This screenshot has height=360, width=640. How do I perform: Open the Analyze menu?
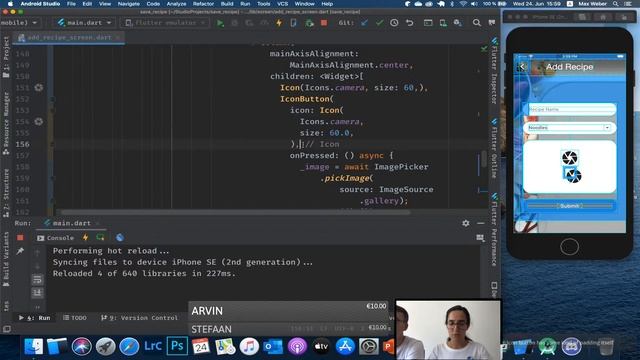tap(176, 4)
